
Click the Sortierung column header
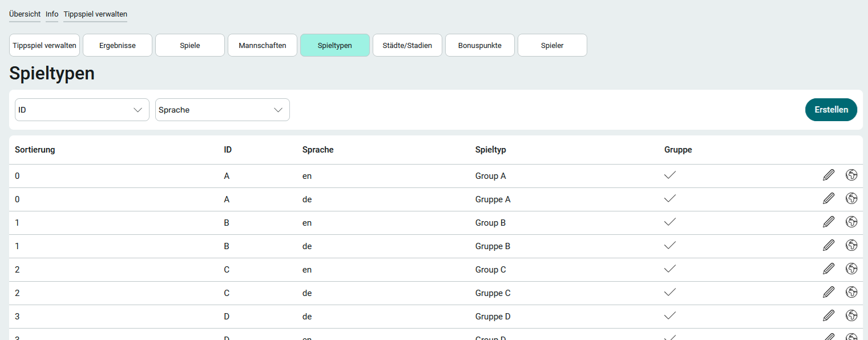(35, 150)
